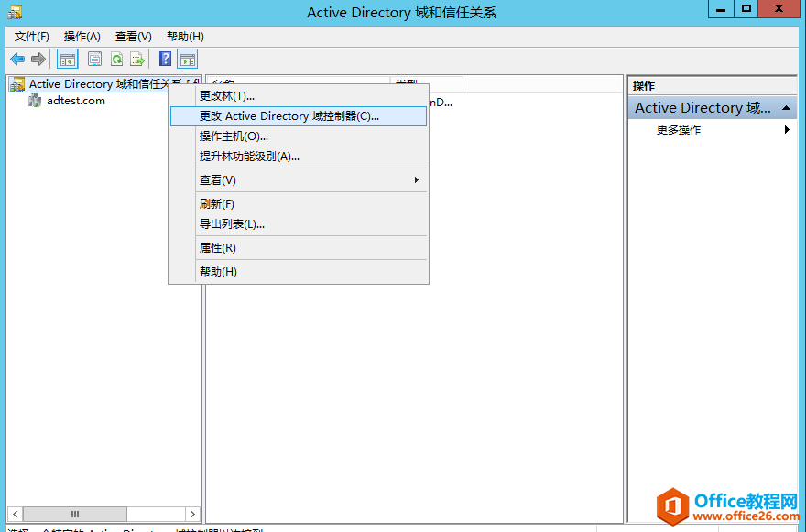Click the tree pane scroll right arrow
The height and width of the screenshot is (532, 806).
[192, 514]
